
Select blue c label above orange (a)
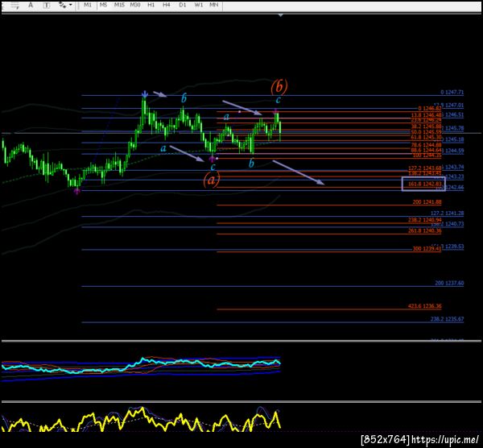(x=213, y=168)
